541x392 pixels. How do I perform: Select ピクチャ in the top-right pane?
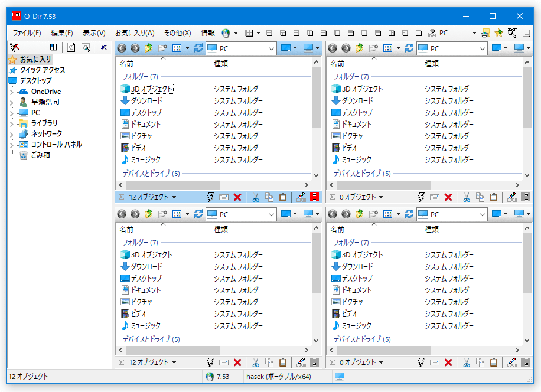pos(352,136)
